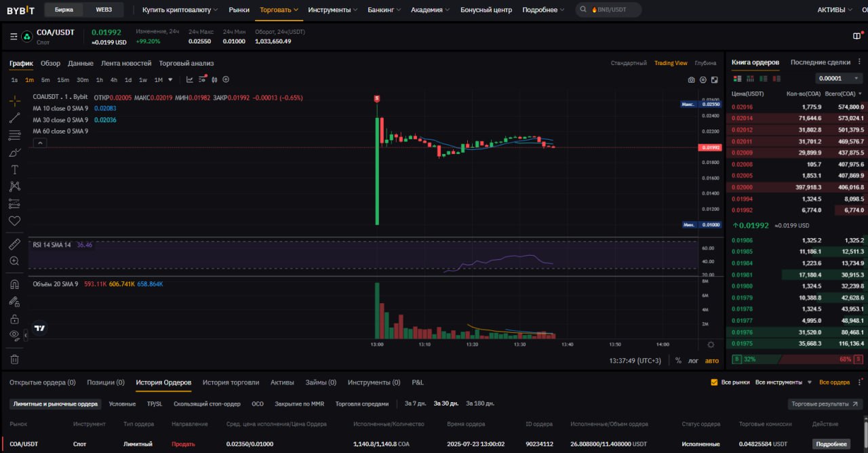Viewport: 868px width, 453px height.
Task: Select the text annotation tool
Action: 15,170
